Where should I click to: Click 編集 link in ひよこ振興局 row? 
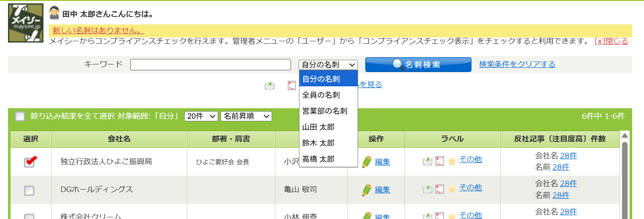pos(383,162)
